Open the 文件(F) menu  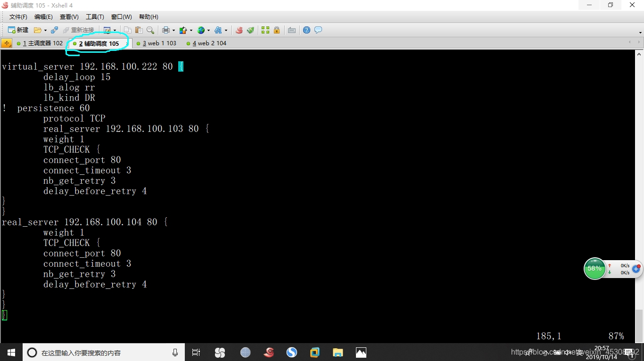18,17
